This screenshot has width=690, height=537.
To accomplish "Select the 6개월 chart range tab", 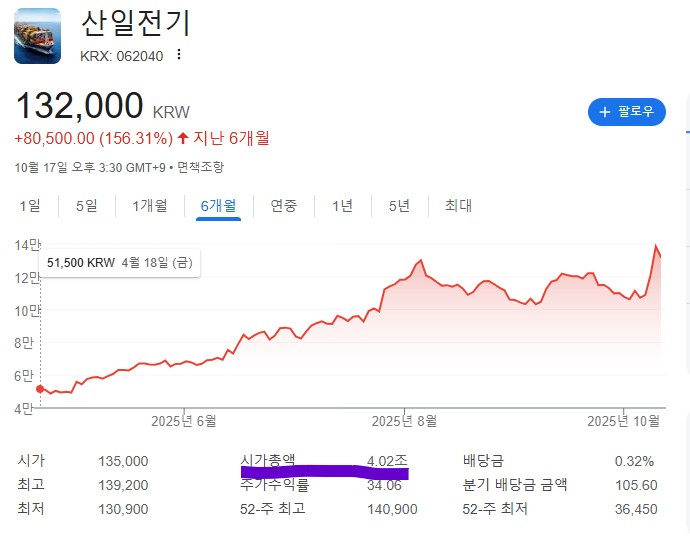I will pos(218,206).
